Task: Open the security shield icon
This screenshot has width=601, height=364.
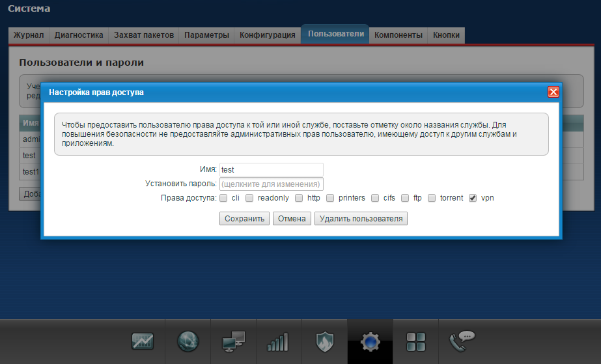Action: (324, 341)
